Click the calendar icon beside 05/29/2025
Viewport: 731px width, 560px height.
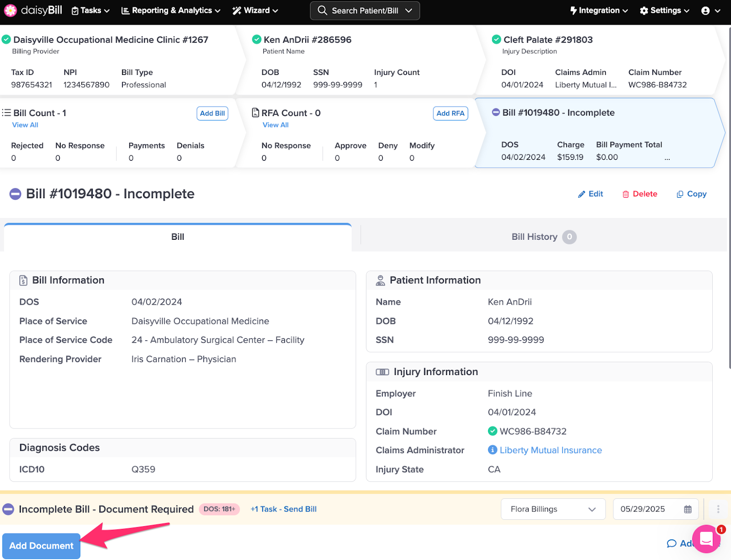688,509
